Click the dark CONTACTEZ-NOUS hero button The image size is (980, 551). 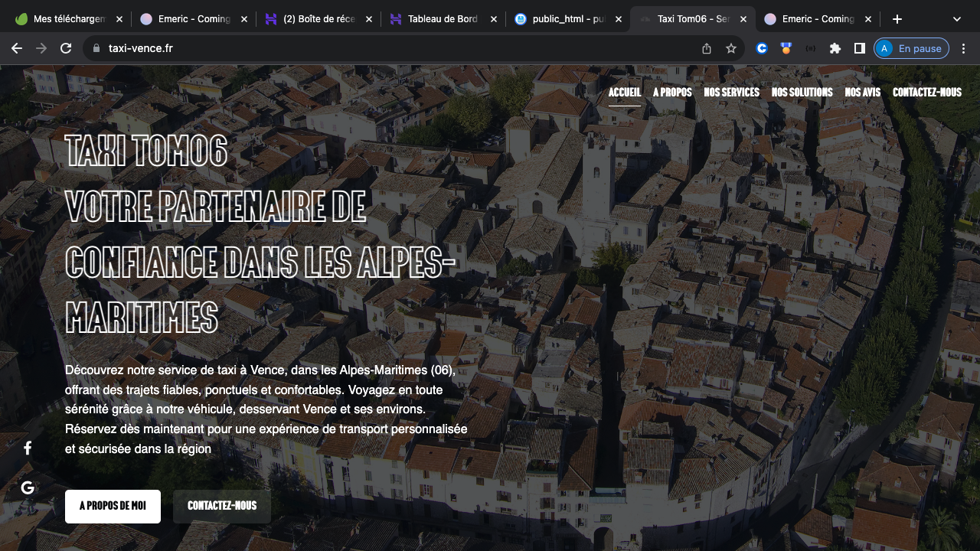(222, 507)
